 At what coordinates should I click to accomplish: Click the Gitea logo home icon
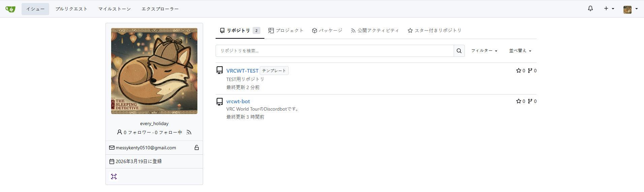(10, 9)
